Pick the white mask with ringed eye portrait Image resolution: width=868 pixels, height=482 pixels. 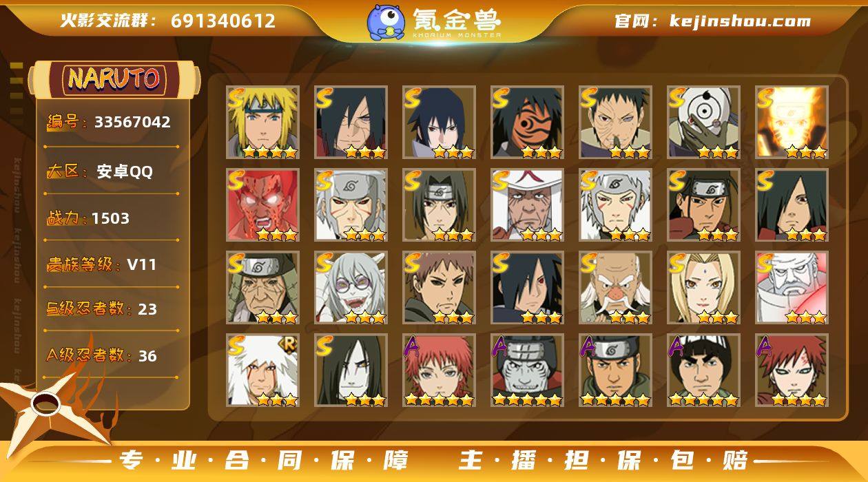(x=703, y=122)
